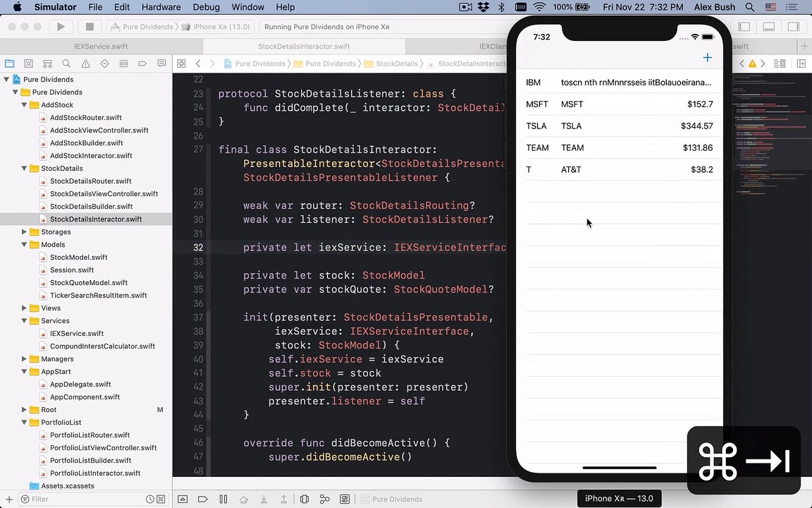Tap the blue plus button in simulator app
Image resolution: width=812 pixels, height=508 pixels.
point(708,58)
